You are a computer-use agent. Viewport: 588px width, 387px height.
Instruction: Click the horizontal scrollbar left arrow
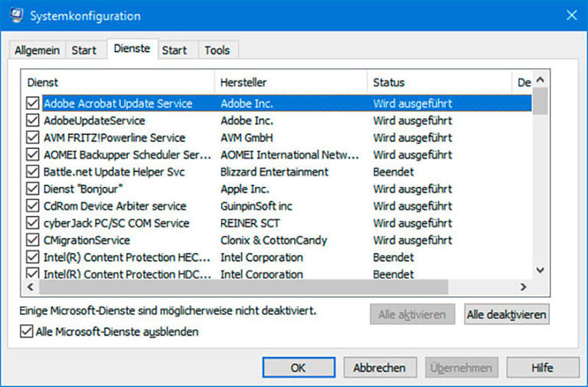(x=31, y=287)
